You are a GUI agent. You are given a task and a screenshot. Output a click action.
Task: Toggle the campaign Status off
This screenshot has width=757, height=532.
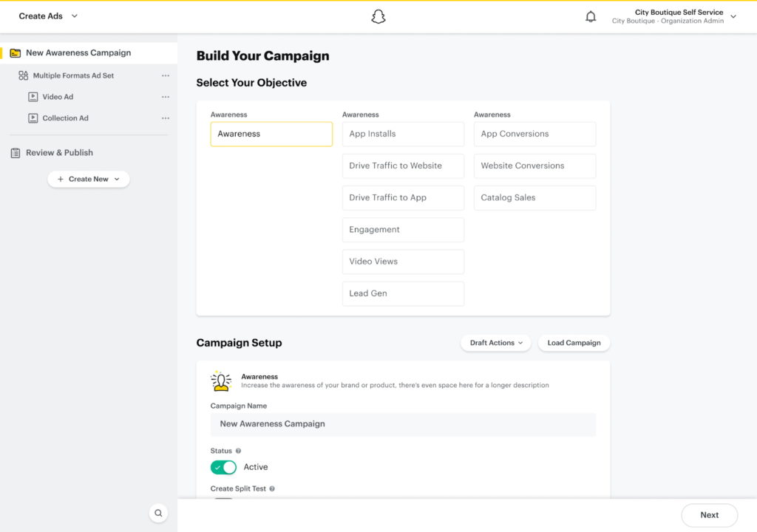tap(223, 467)
